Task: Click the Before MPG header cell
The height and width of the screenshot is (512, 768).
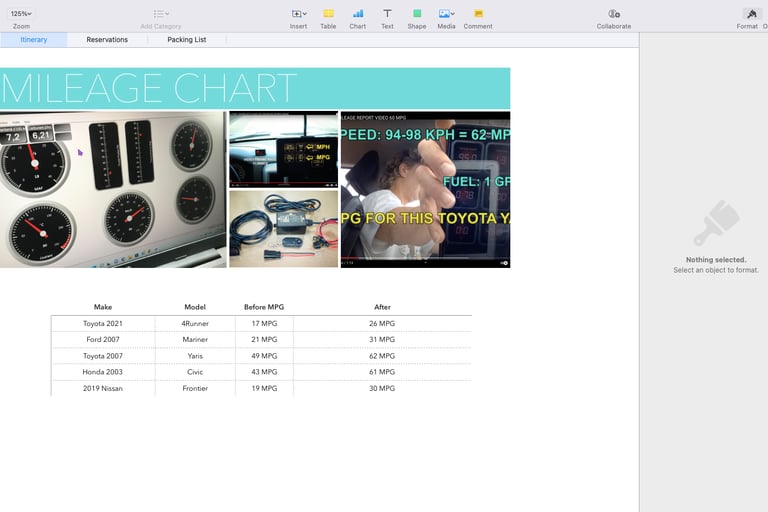Action: 264,307
